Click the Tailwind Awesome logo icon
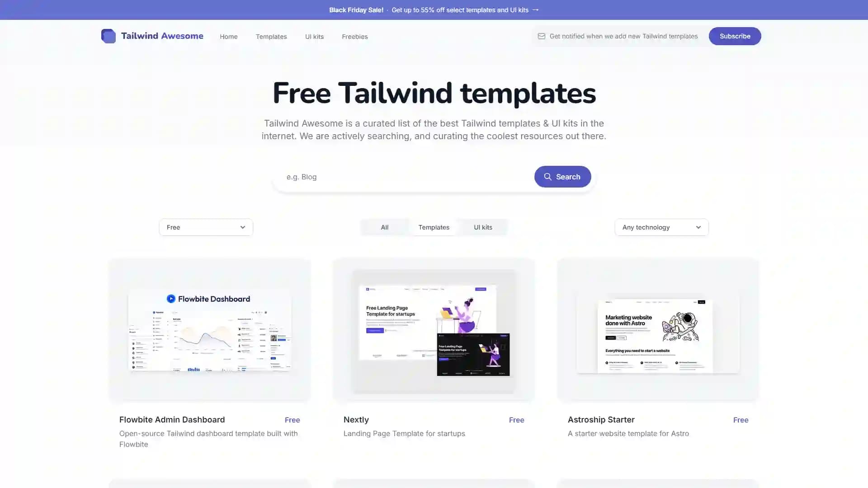Screen dimensions: 868x488 click(x=108, y=36)
